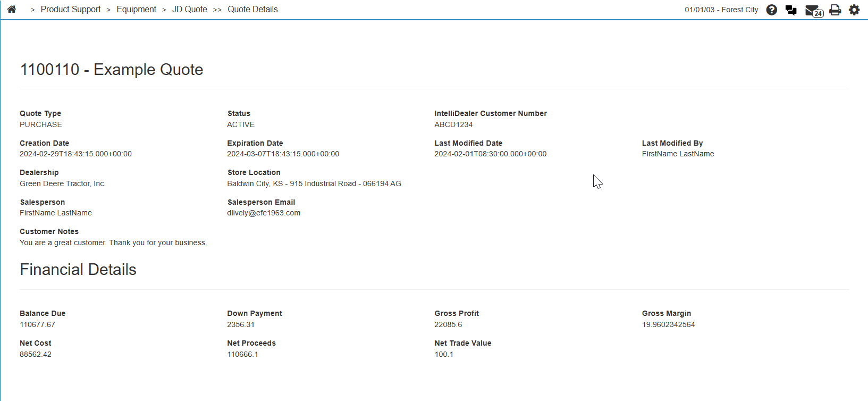Click the customer notes thank-you text
Viewport: 868px width, 401px height.
click(x=113, y=243)
